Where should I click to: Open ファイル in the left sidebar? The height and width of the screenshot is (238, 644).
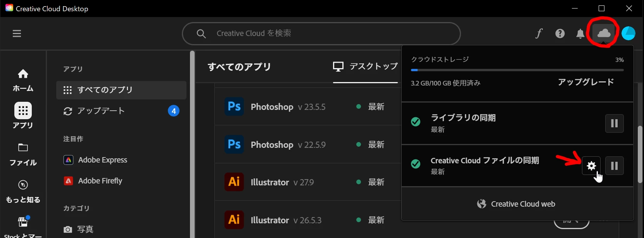pyautogui.click(x=23, y=155)
